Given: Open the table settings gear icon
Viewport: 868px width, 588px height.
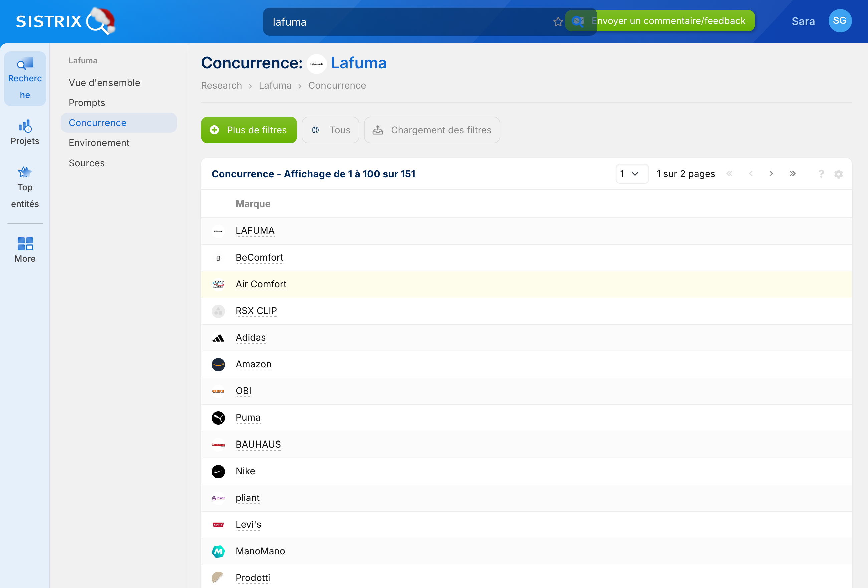Looking at the screenshot, I should pos(839,174).
